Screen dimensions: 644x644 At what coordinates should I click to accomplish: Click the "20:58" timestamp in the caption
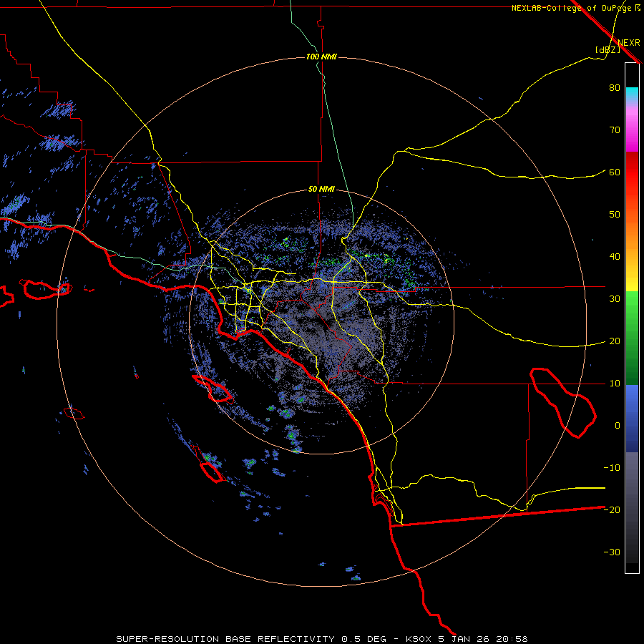point(512,639)
